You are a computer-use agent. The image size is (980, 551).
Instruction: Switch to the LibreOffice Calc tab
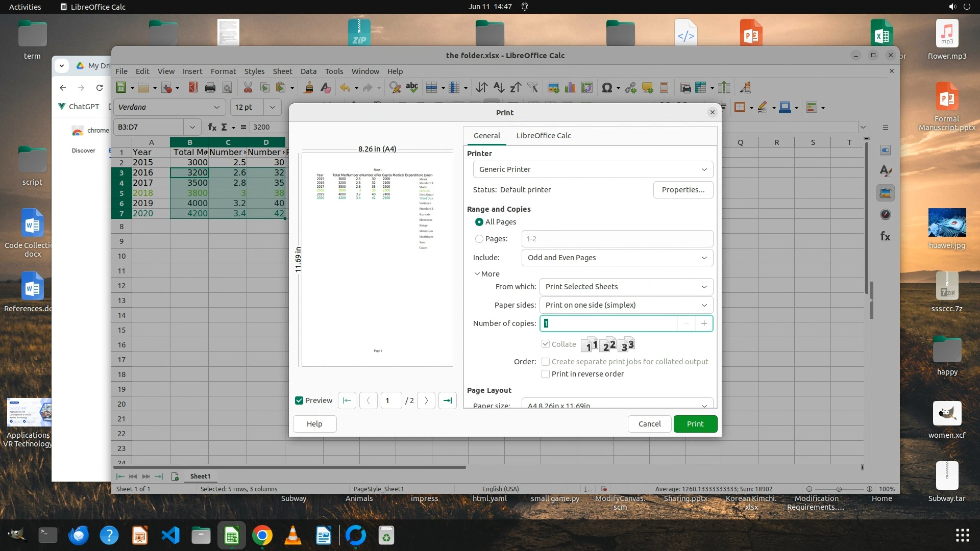pos(544,136)
